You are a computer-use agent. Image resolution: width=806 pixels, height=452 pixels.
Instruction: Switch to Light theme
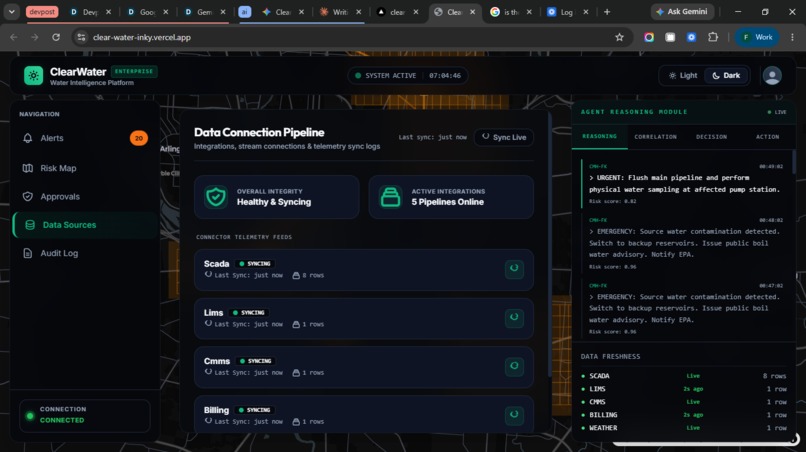pyautogui.click(x=683, y=76)
